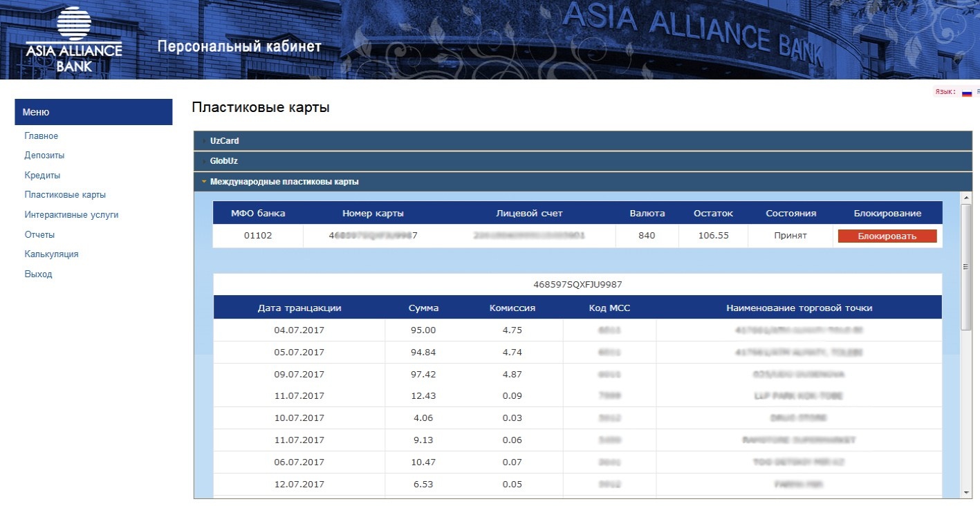Open Калькуляция in the side menu
Viewport: 980px width, 506px height.
(x=51, y=254)
